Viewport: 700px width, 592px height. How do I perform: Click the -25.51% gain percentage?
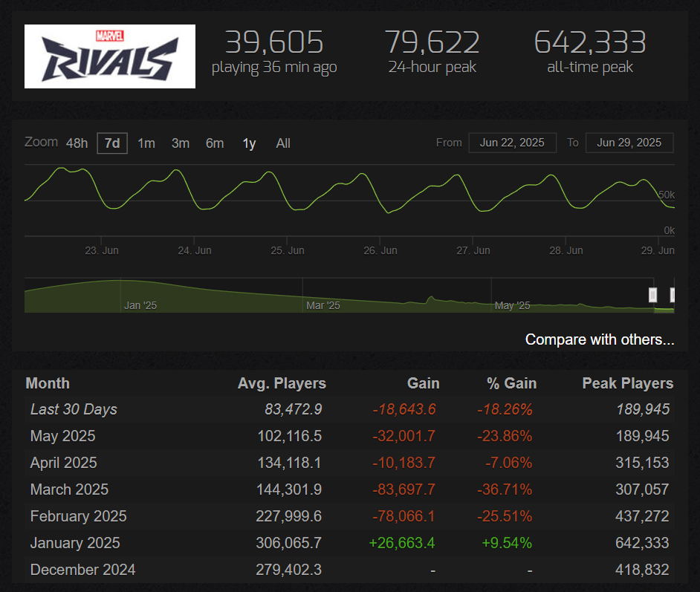click(x=505, y=516)
